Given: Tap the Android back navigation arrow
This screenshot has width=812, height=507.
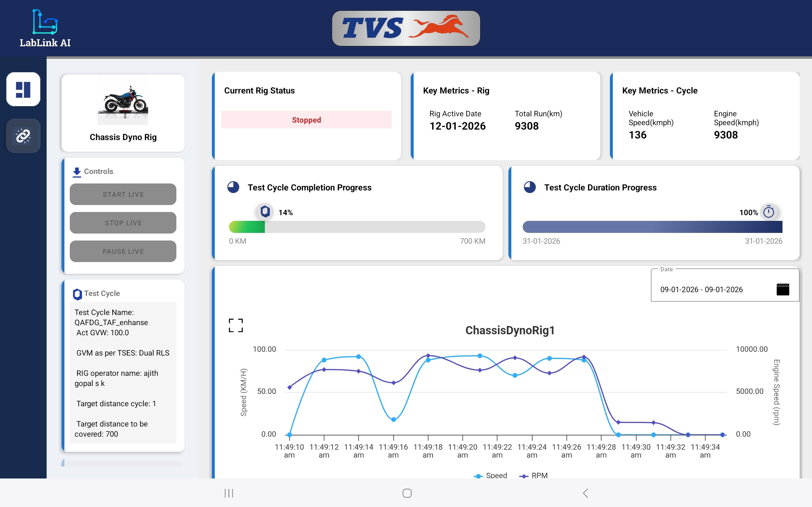Looking at the screenshot, I should tap(586, 493).
